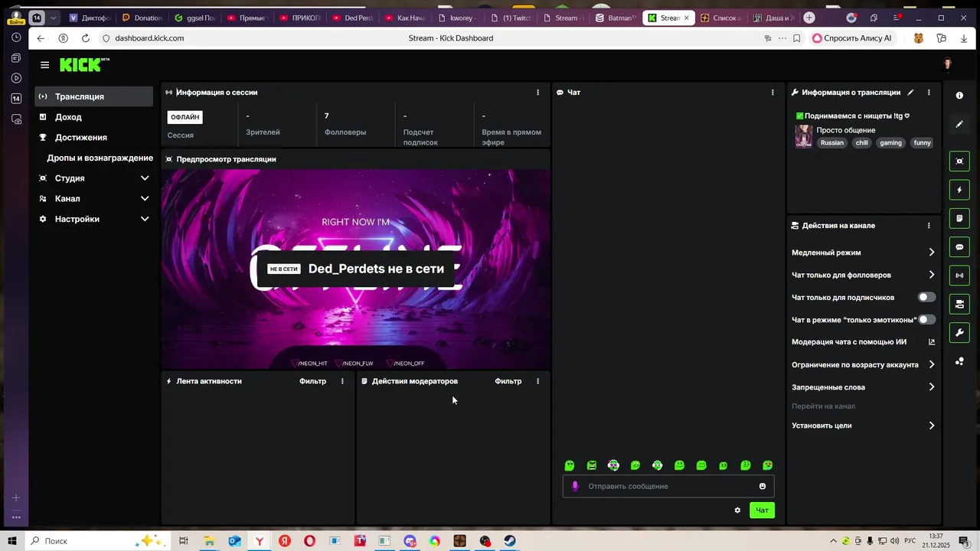Open Фильтр in Действия модераторов panel

(508, 381)
